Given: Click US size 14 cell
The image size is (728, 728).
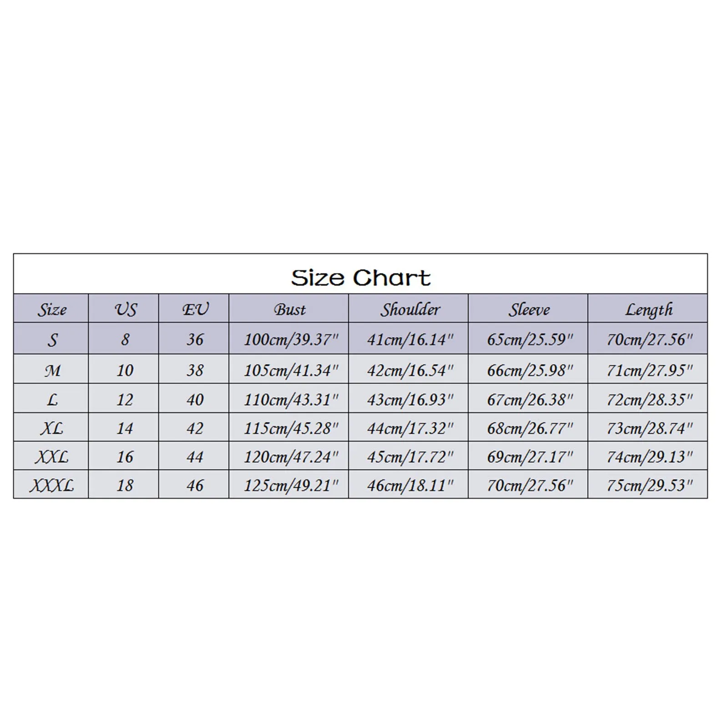Looking at the screenshot, I should (x=125, y=428).
